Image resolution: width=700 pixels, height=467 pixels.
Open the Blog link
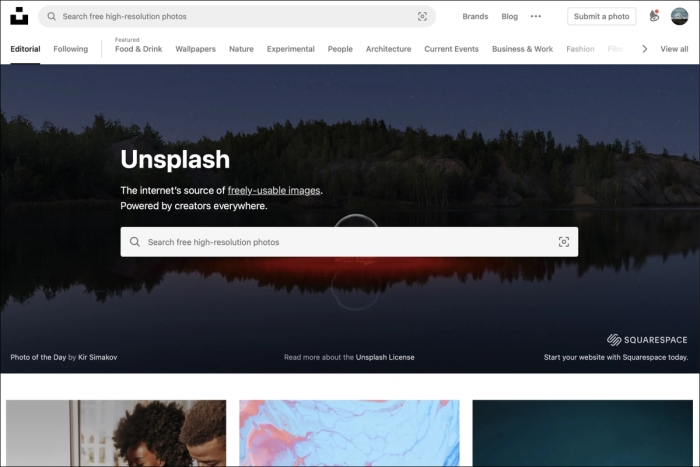click(509, 17)
